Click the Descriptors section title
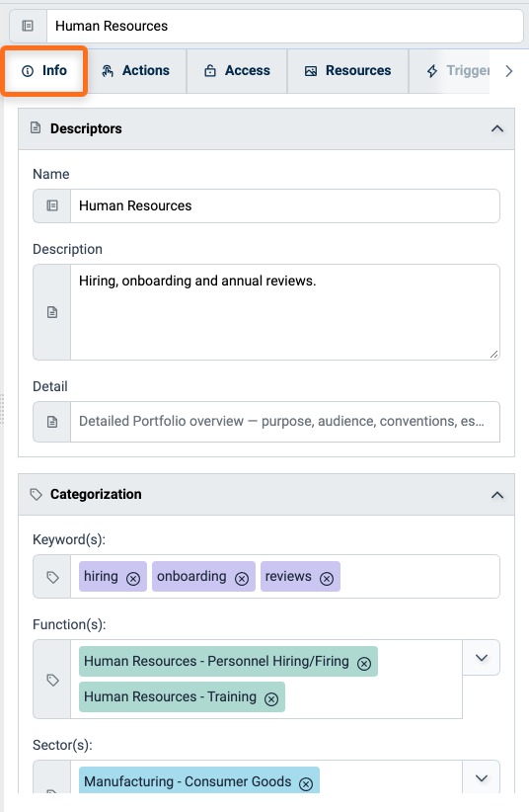Image resolution: width=529 pixels, height=812 pixels. 86,129
